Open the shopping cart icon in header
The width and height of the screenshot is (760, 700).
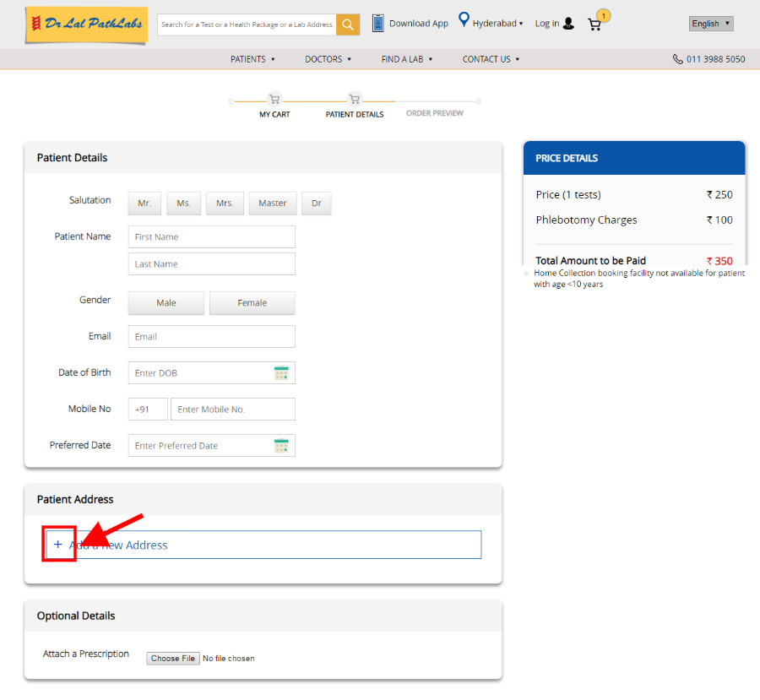(x=594, y=24)
